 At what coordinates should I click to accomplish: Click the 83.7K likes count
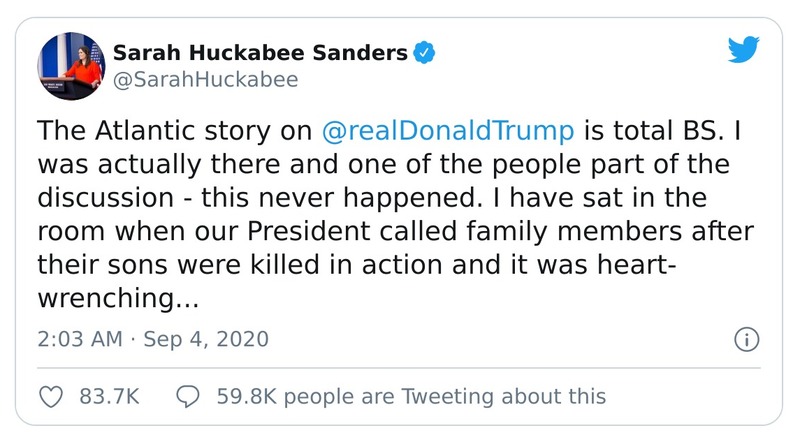coord(108,396)
